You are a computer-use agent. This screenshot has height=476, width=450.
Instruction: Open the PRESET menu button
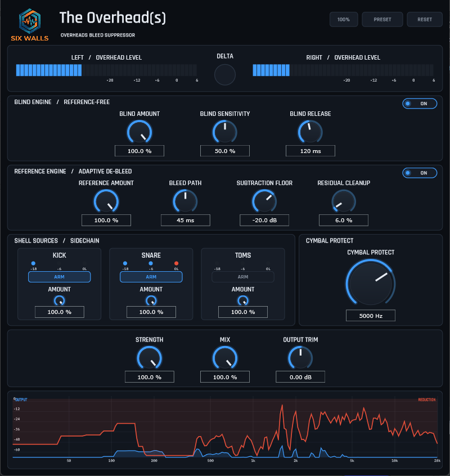tap(382, 20)
